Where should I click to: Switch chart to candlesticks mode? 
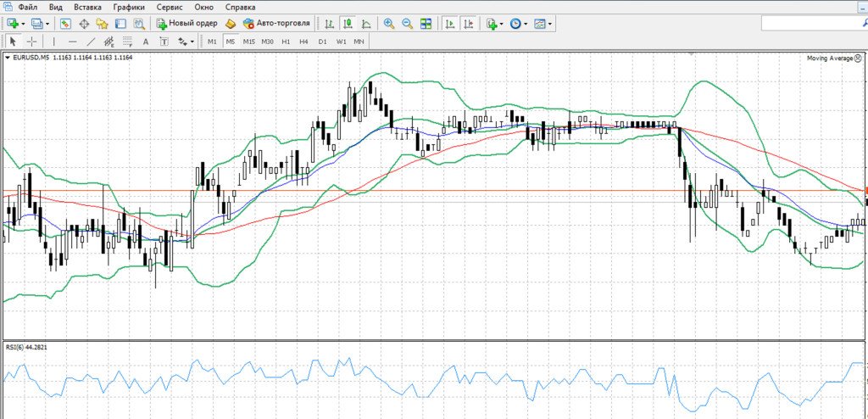(347, 24)
